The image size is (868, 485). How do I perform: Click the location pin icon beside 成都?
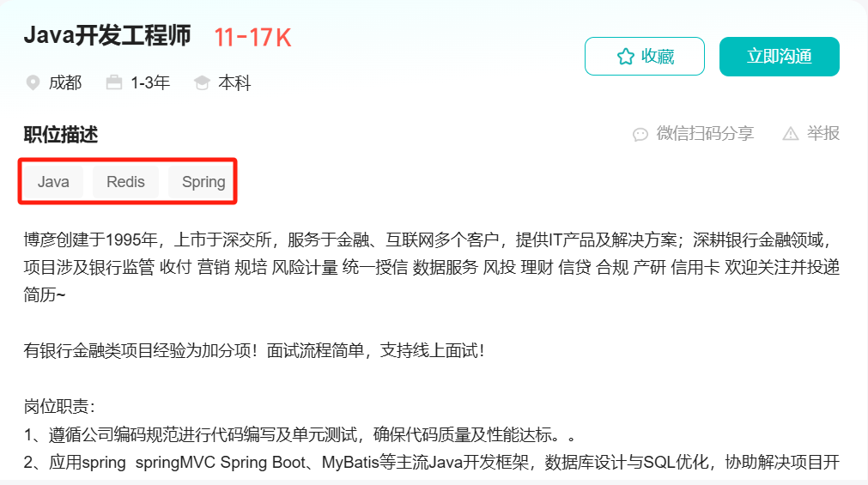[33, 83]
